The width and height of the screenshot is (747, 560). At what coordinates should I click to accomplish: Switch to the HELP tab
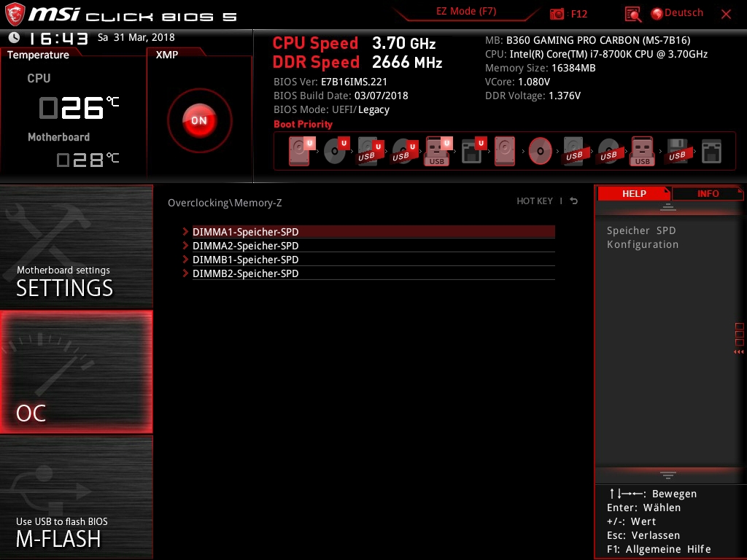pos(634,194)
